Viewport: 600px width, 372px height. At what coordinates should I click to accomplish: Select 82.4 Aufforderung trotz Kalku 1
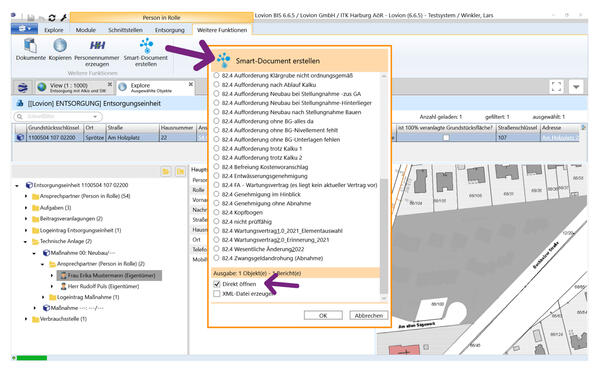point(217,148)
